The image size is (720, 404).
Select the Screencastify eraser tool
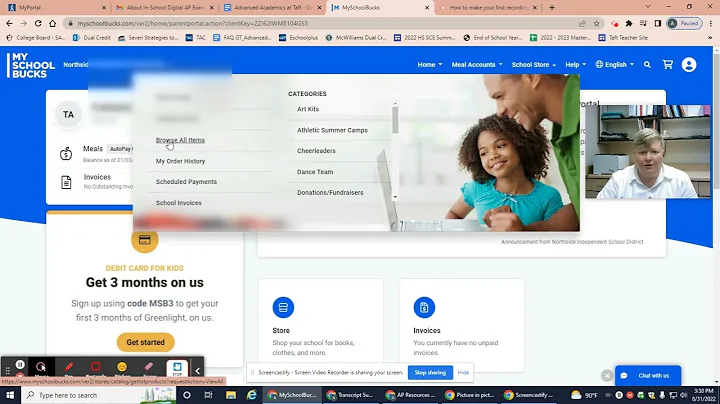click(x=149, y=367)
